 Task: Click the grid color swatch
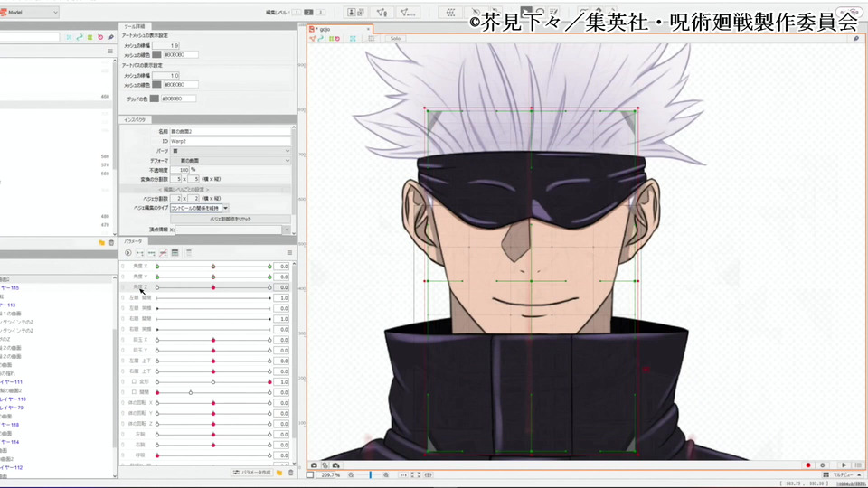[155, 99]
